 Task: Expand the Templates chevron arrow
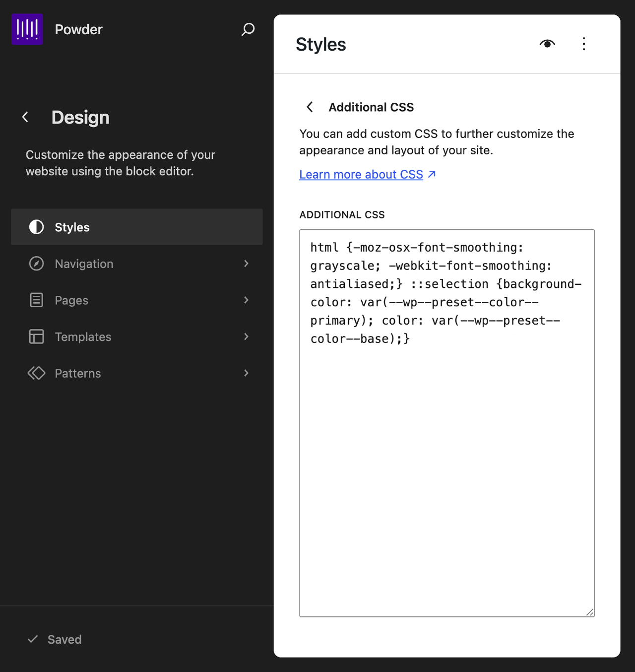[247, 336]
